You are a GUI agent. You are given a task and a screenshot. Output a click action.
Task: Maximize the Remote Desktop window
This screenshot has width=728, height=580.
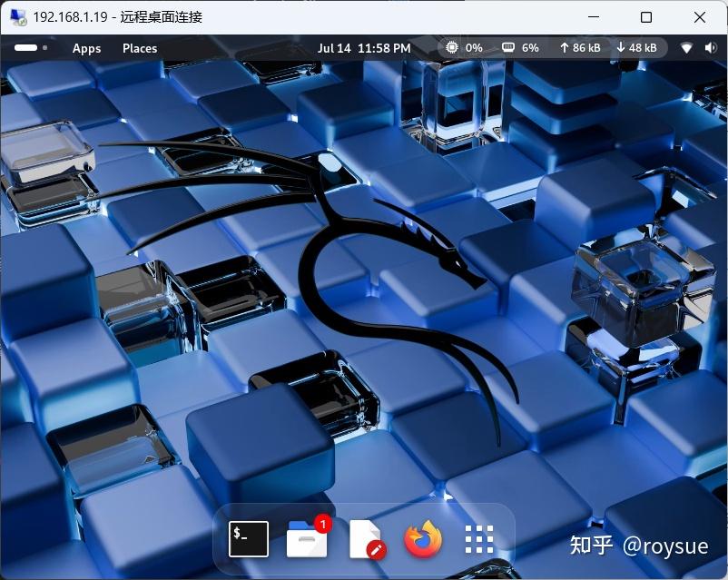[646, 17]
